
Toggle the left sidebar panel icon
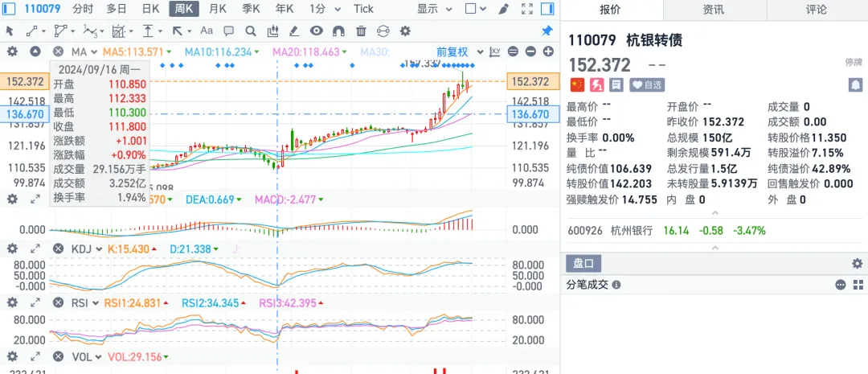click(x=10, y=9)
